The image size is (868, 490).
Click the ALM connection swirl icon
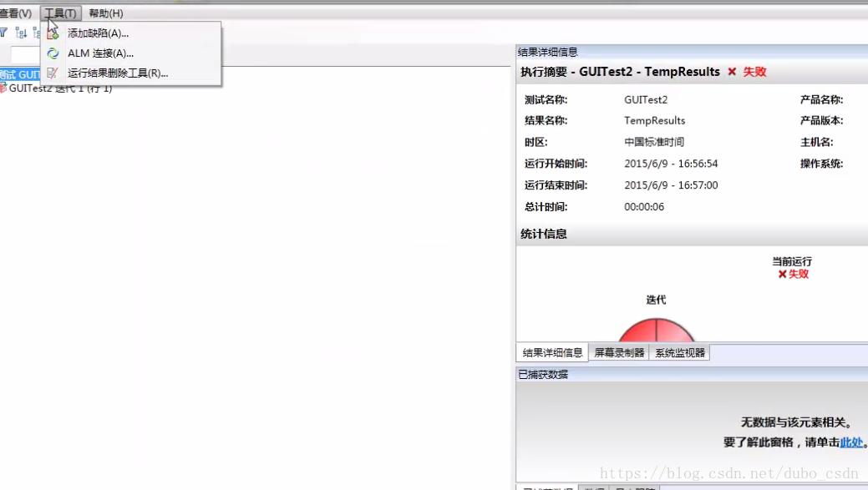pyautogui.click(x=53, y=53)
